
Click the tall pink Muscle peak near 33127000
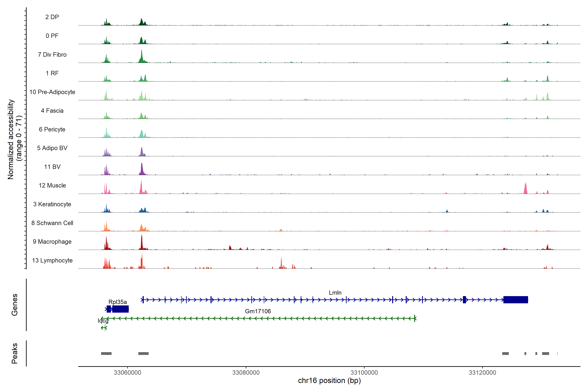point(525,189)
